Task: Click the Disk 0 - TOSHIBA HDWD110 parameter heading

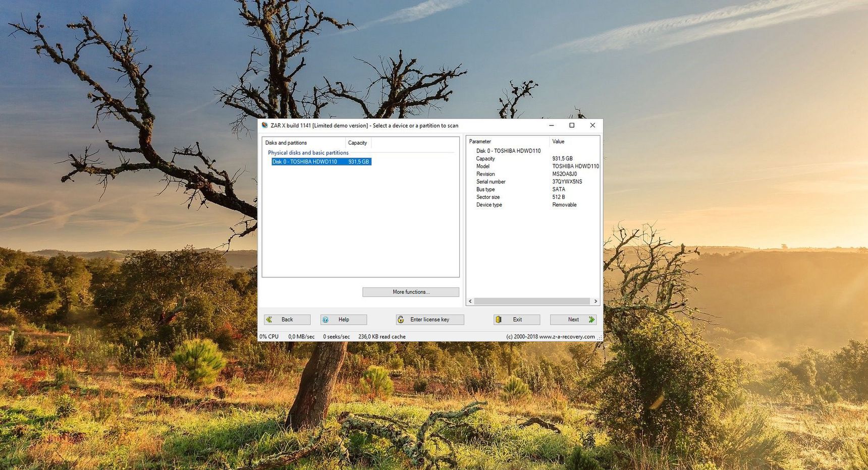Action: pyautogui.click(x=508, y=151)
